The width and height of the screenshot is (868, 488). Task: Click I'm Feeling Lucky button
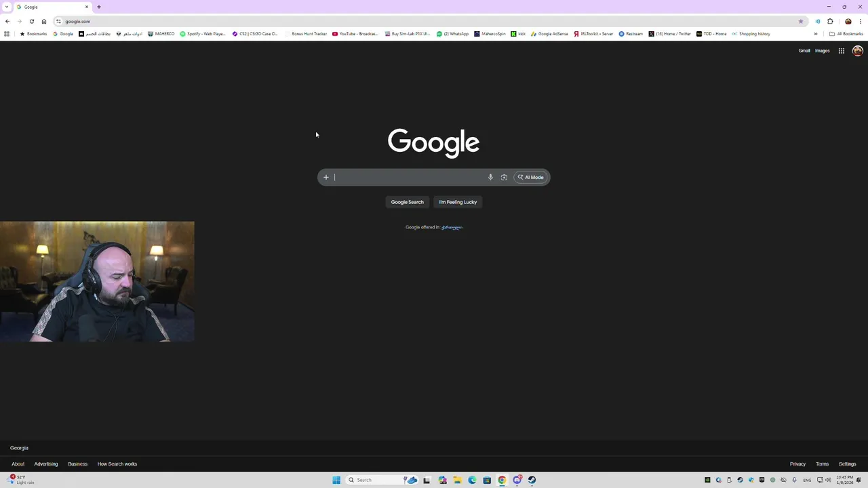pyautogui.click(x=458, y=202)
